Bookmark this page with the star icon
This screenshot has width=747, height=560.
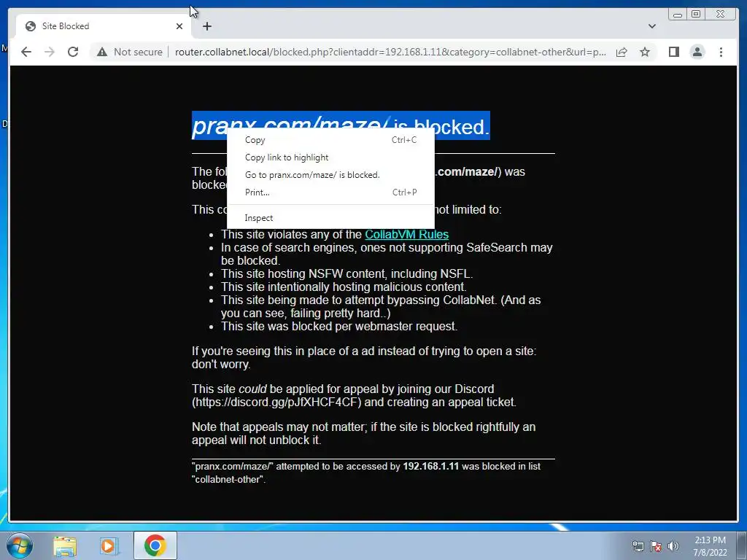point(645,52)
